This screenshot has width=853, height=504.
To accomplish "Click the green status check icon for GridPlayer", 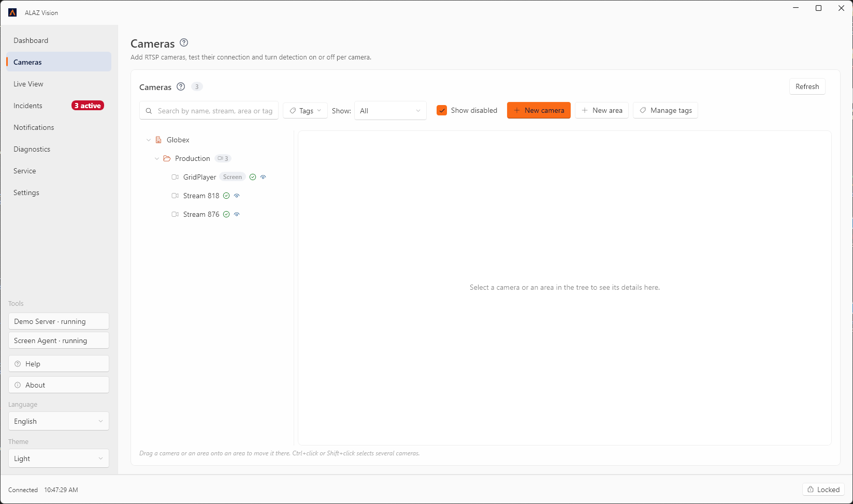I will [x=253, y=177].
